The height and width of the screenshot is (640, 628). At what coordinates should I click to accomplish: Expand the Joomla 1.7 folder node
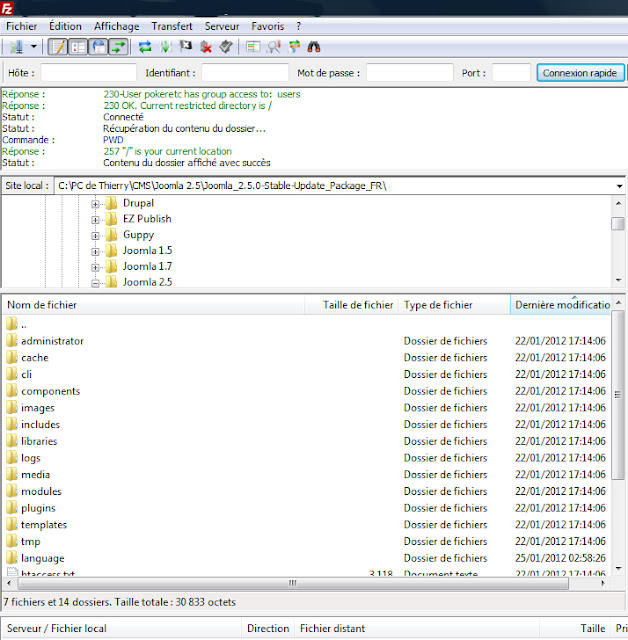[x=95, y=267]
